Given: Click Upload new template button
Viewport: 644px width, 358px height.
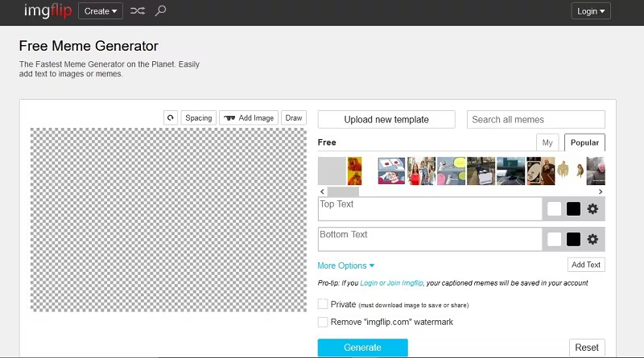Looking at the screenshot, I should (x=386, y=120).
